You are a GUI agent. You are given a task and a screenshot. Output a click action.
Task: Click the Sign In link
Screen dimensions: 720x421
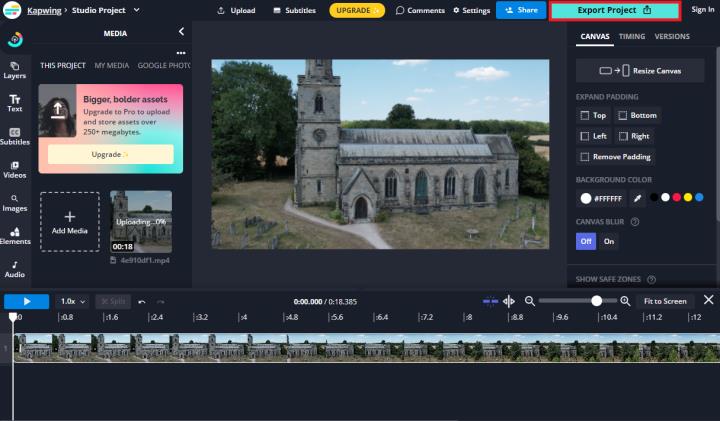703,9
